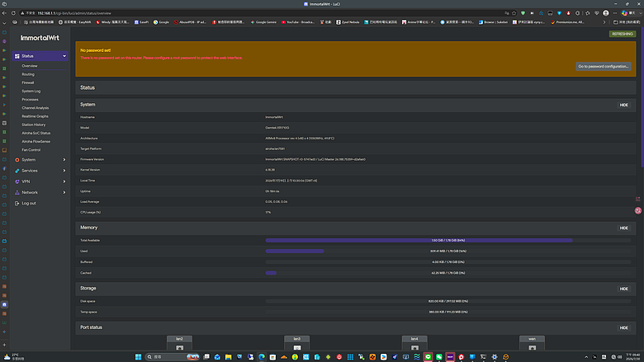
Task: Expand the VPN menu chevron
Action: tap(64, 181)
